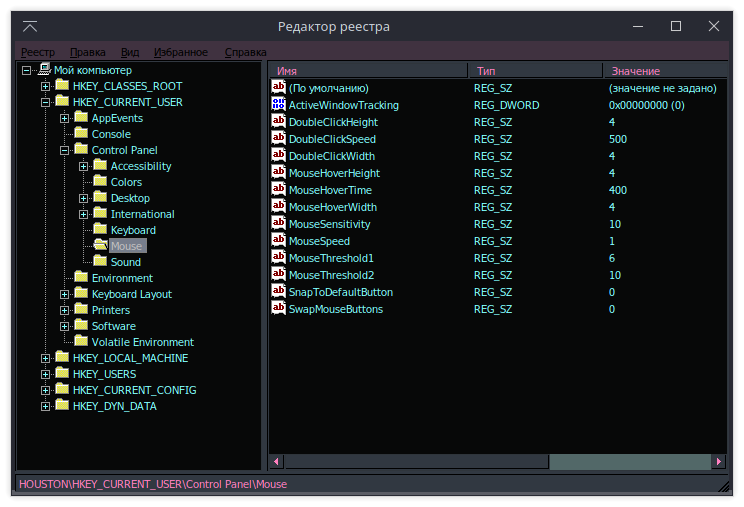Click the binary icon of ActiveWindowTracking
The image size is (744, 507).
(279, 104)
